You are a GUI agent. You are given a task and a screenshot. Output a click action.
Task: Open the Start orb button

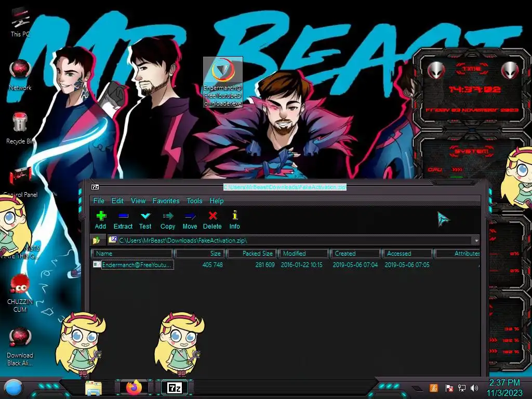[x=13, y=388]
